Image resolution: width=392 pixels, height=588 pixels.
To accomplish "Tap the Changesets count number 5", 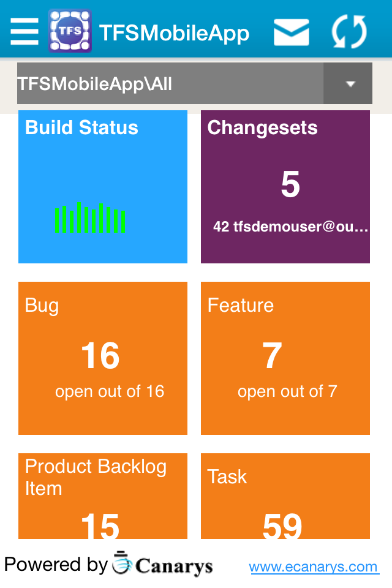I will click(290, 184).
